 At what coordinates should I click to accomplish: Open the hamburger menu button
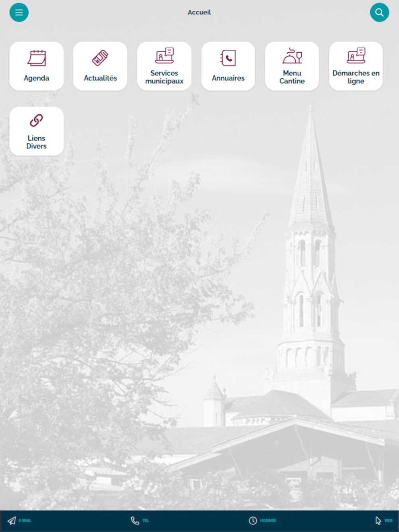point(19,12)
